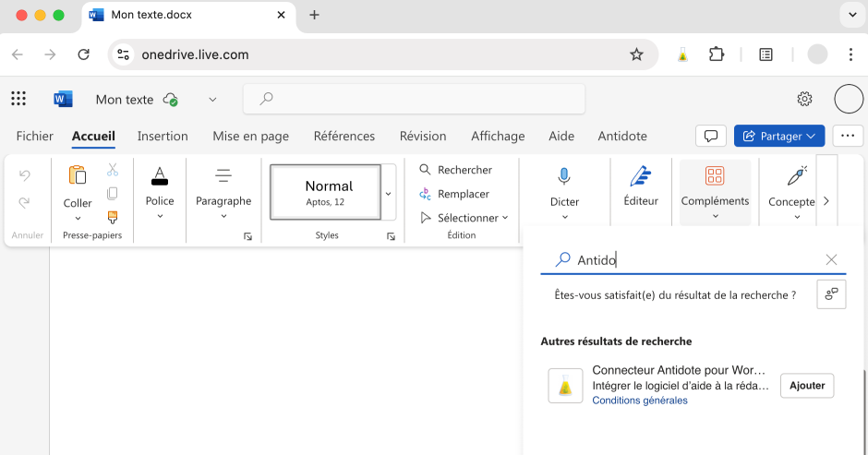Open the comments speech bubble icon
Image resolution: width=868 pixels, height=455 pixels.
(710, 136)
